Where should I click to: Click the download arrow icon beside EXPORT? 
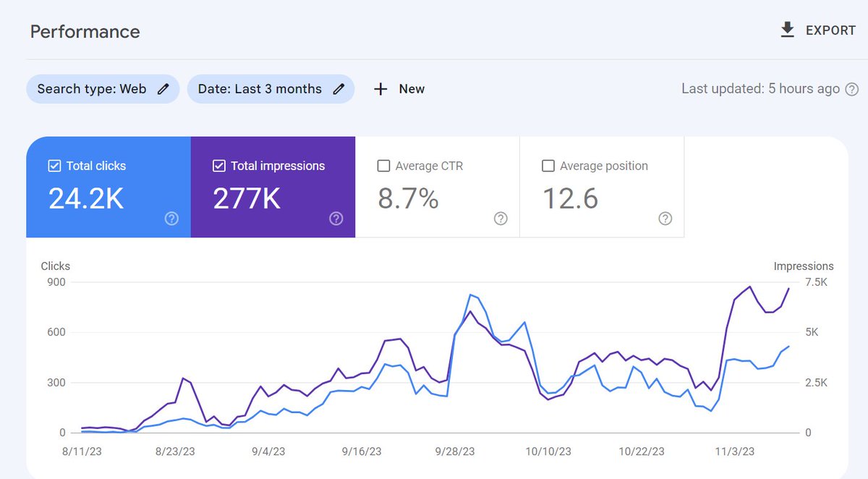pyautogui.click(x=786, y=30)
